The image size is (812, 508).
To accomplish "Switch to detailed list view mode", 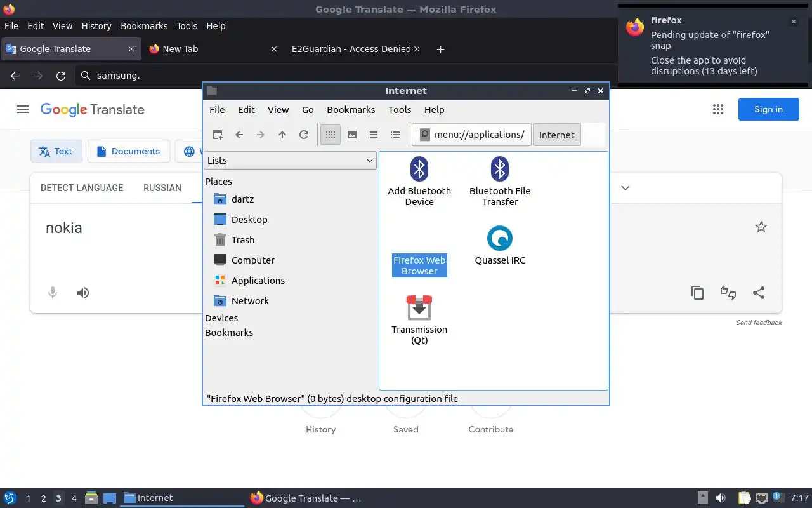I will pos(395,135).
